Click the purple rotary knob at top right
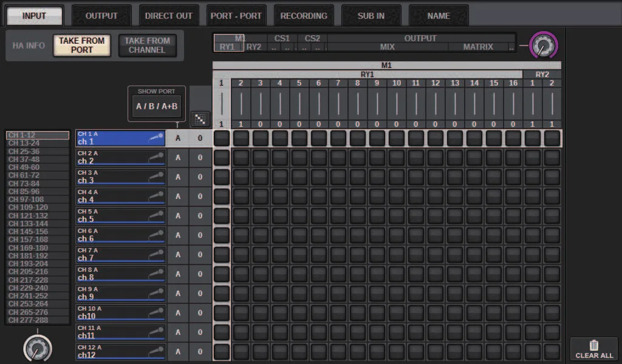Viewport: 622px width, 364px height. click(544, 45)
